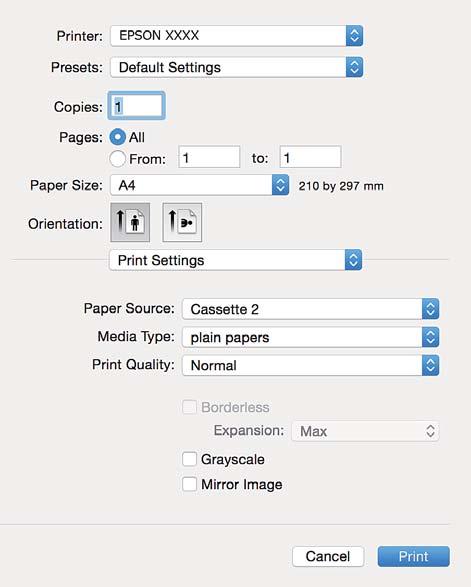Open the Presets Default Settings dropdown
Screen dimensions: 471x587
pos(237,67)
